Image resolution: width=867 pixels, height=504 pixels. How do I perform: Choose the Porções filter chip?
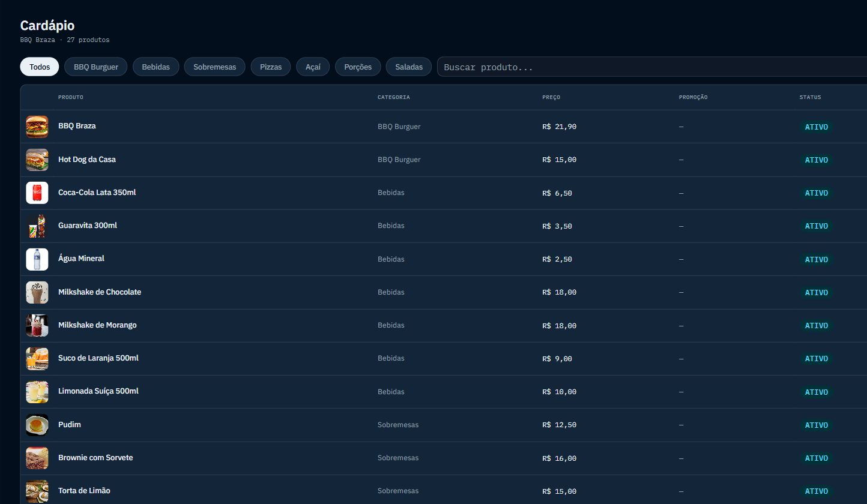coord(358,67)
